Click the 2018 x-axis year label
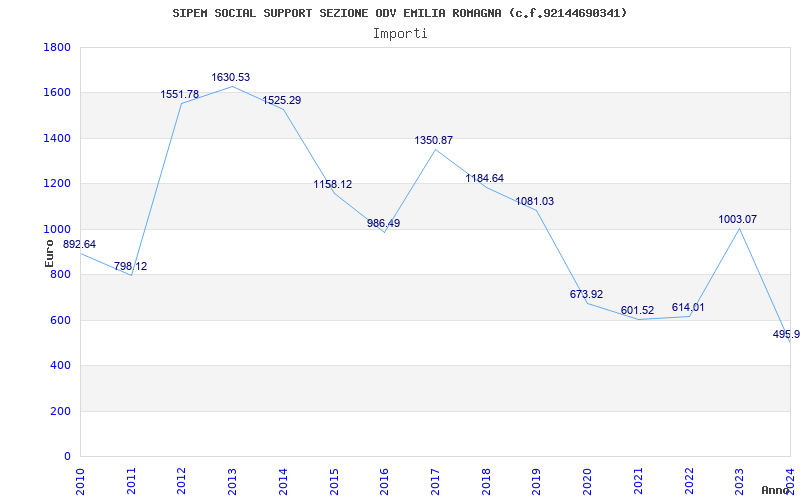 click(x=486, y=482)
